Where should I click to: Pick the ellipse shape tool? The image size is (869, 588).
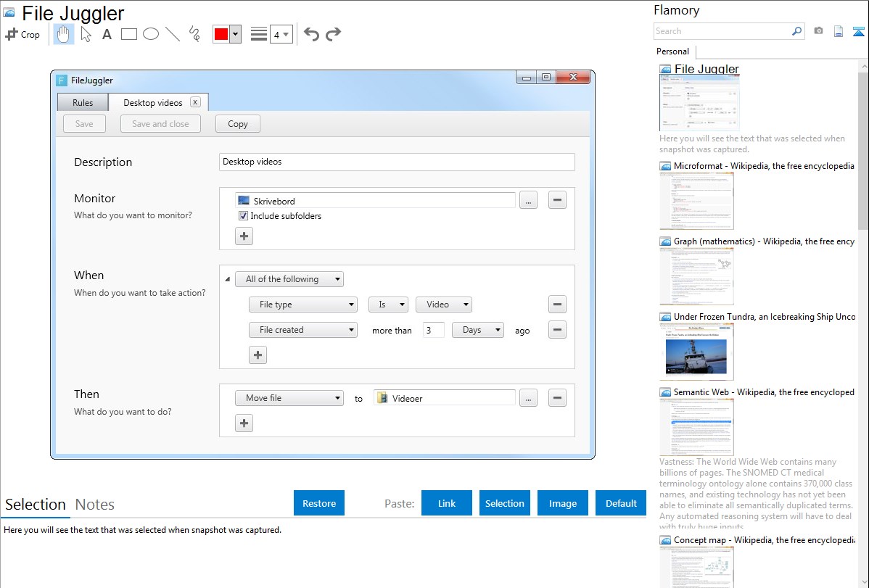pos(151,34)
